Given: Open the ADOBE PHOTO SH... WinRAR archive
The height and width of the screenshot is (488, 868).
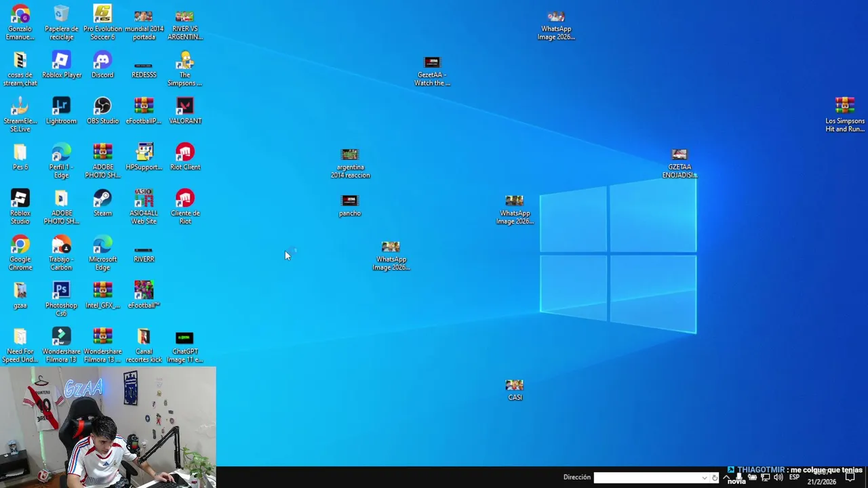Looking at the screenshot, I should (102, 161).
